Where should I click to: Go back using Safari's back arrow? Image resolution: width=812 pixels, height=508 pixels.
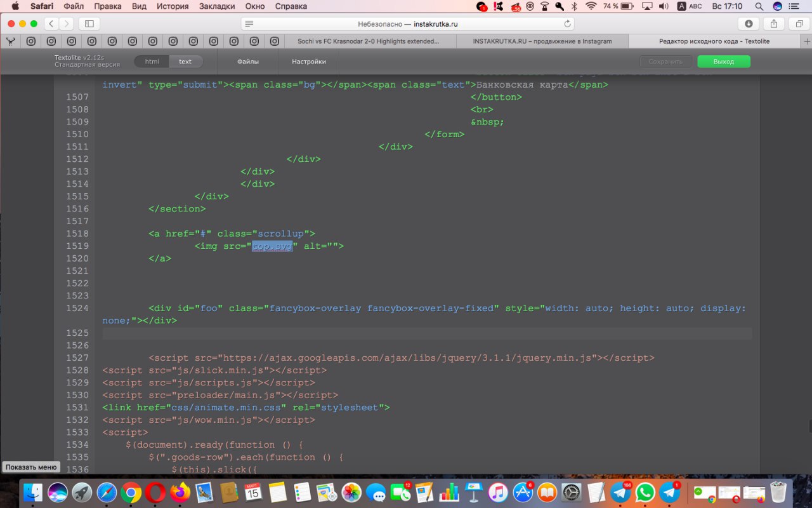tap(51, 23)
